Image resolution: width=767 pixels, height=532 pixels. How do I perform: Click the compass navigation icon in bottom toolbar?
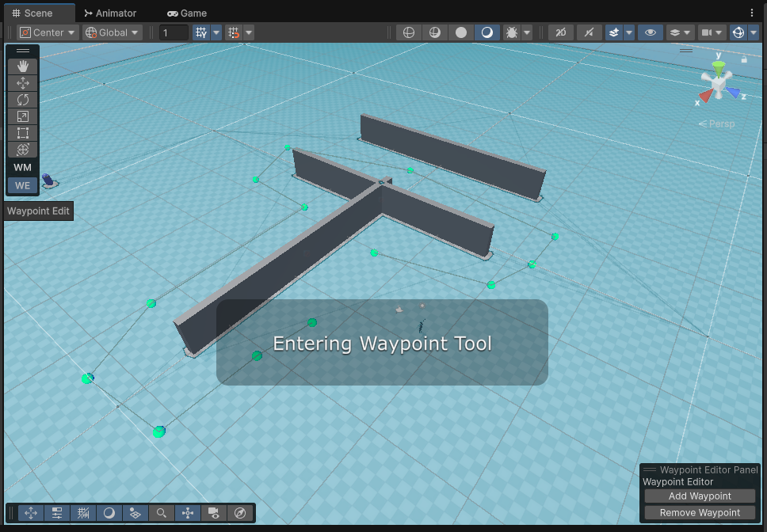click(x=240, y=513)
